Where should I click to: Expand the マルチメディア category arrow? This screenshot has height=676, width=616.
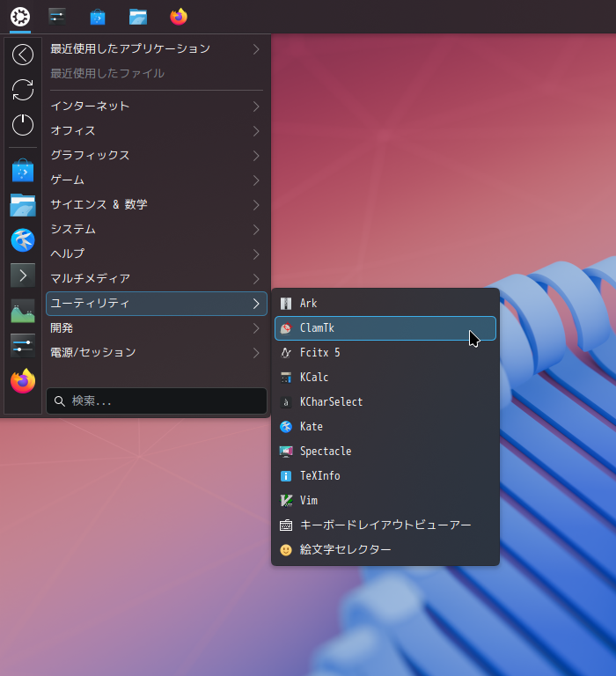coord(256,279)
